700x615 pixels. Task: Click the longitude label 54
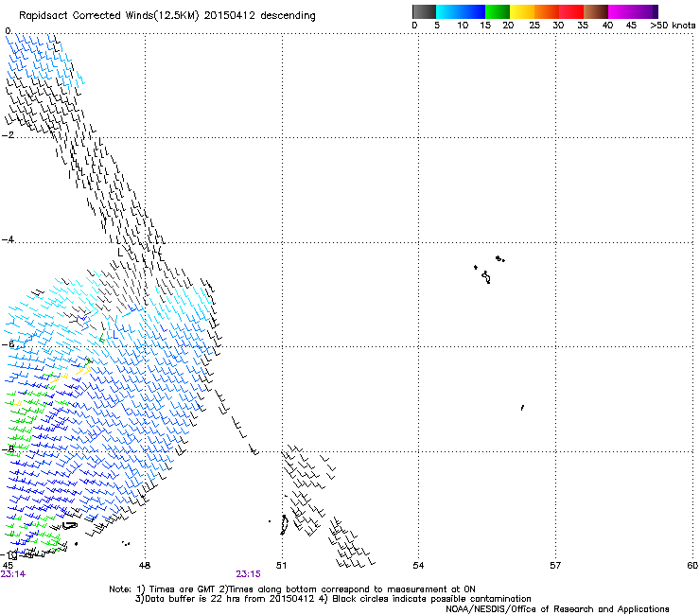click(418, 566)
